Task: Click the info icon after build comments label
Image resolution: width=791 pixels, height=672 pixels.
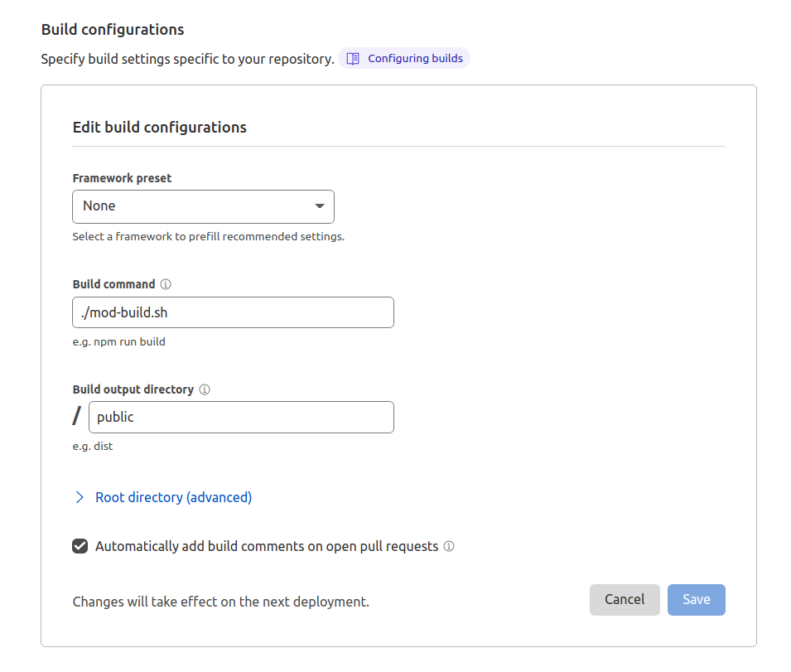Action: [x=449, y=546]
